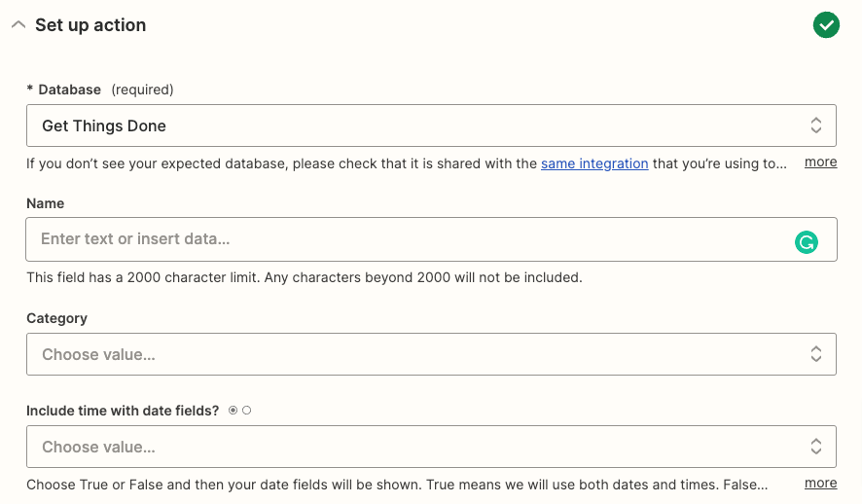Focus the Name text input field

(x=432, y=239)
